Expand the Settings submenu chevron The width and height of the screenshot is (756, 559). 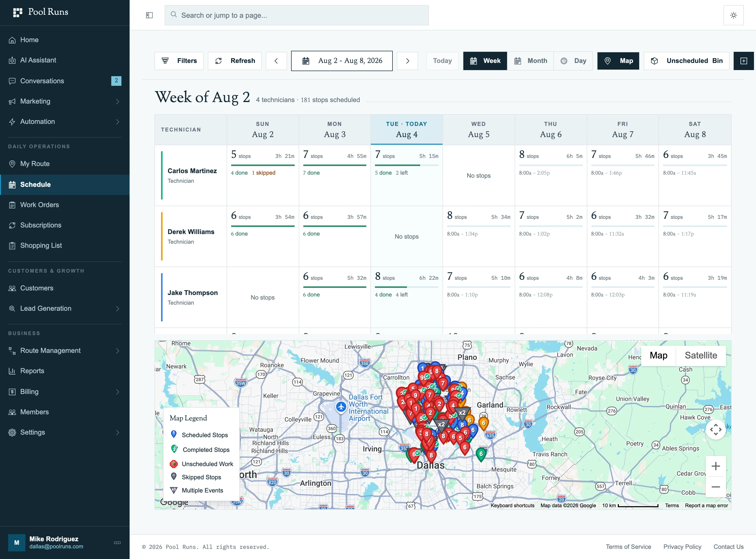click(117, 432)
